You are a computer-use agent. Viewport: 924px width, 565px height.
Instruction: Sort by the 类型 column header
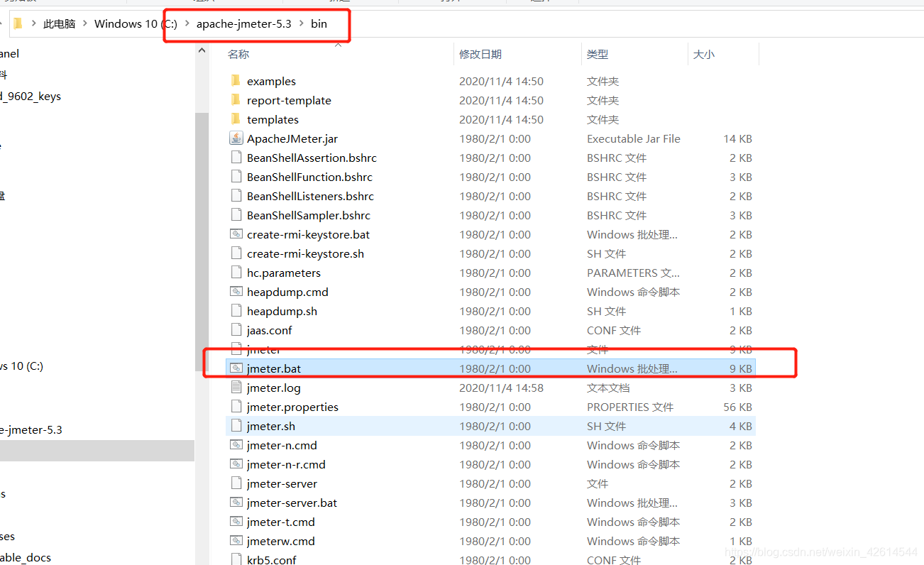tap(598, 54)
